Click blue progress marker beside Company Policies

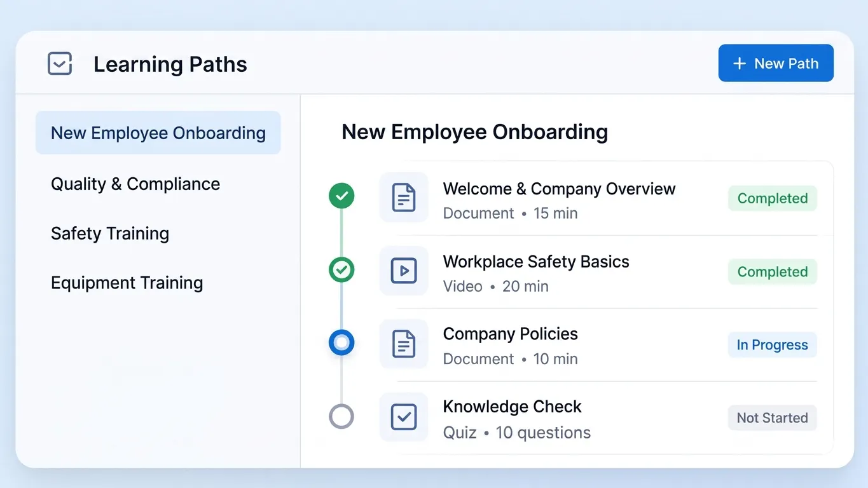(341, 343)
